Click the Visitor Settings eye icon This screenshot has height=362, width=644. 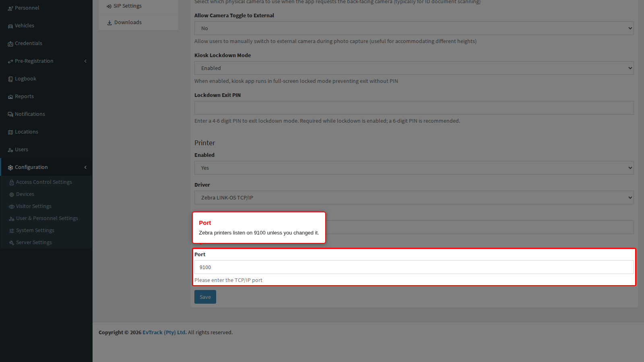[12, 207]
